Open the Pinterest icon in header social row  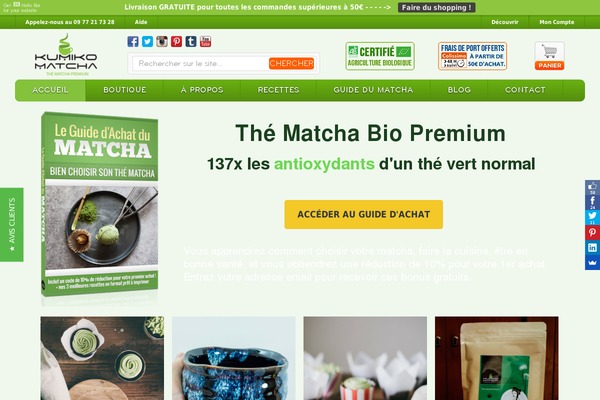click(x=176, y=41)
